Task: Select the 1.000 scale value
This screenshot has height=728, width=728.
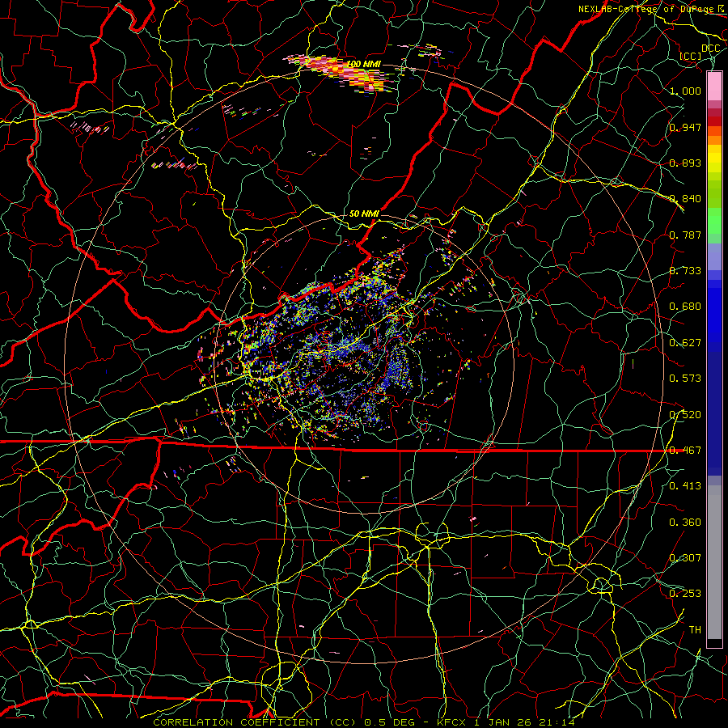Action: click(x=685, y=91)
